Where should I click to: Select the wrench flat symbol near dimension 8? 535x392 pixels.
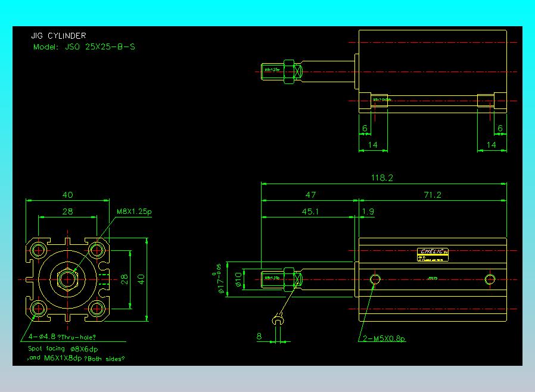tap(278, 321)
